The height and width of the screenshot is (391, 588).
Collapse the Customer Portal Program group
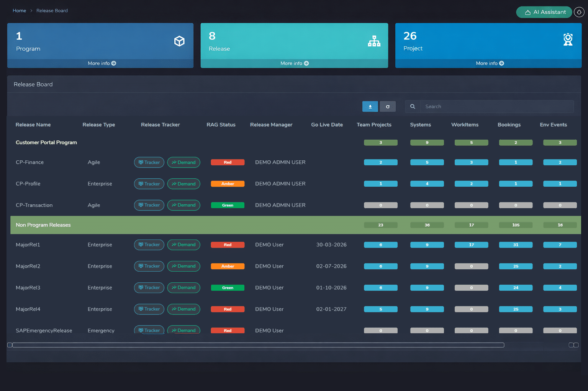[x=46, y=142]
